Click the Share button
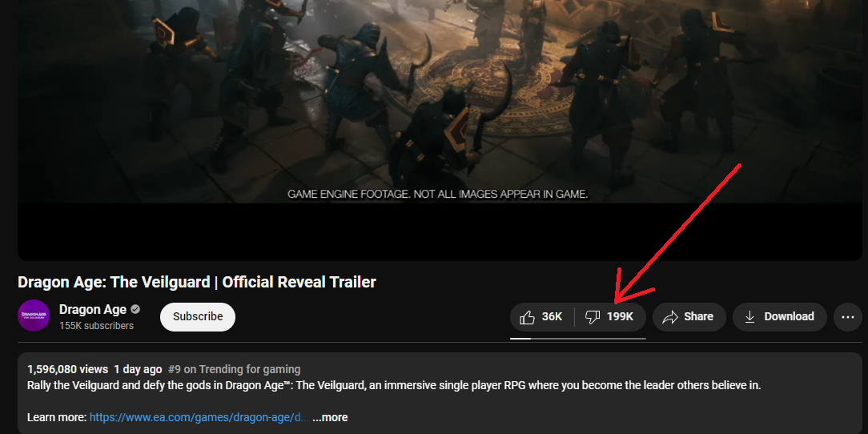 click(x=689, y=316)
